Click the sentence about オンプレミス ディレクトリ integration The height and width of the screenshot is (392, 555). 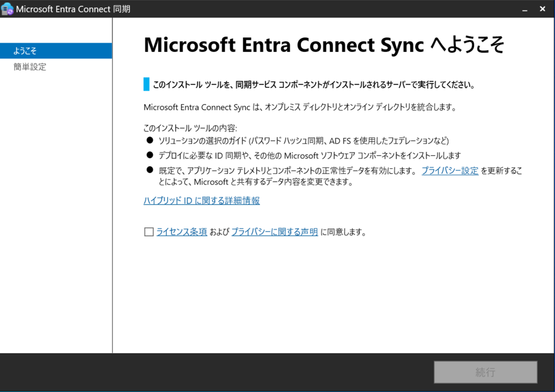coord(300,107)
